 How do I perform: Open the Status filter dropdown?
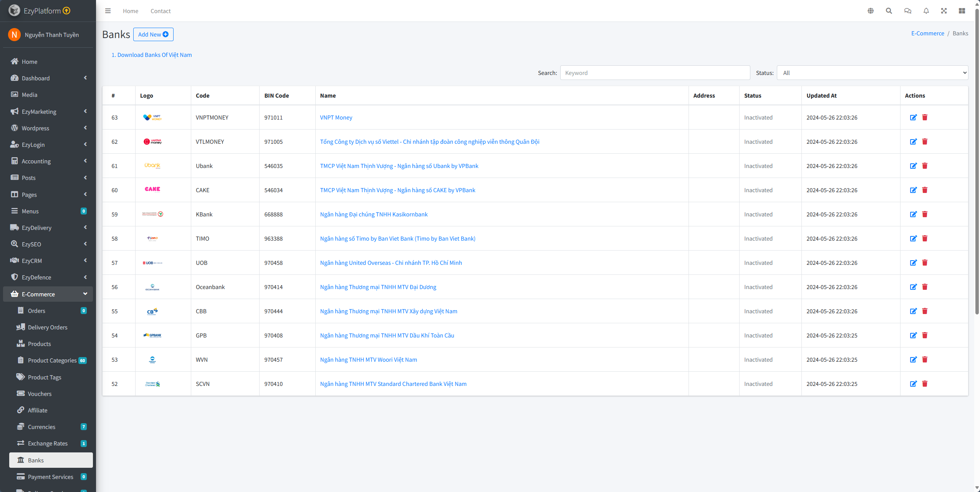872,73
